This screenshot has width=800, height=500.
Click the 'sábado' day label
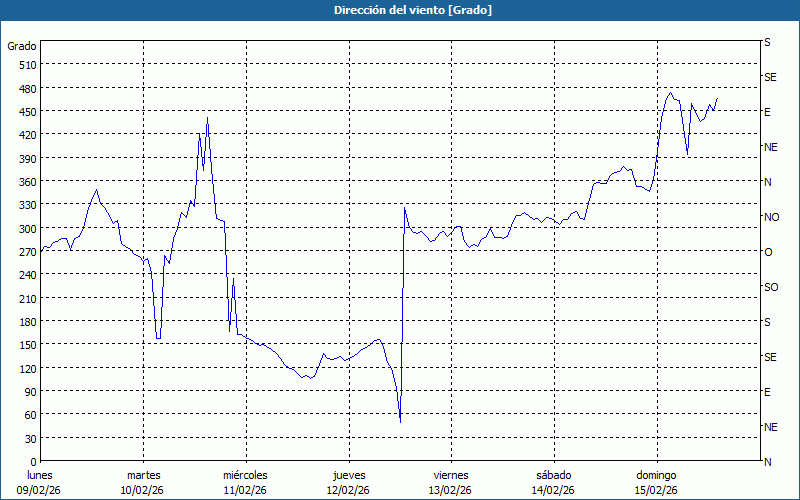pyautogui.click(x=553, y=474)
